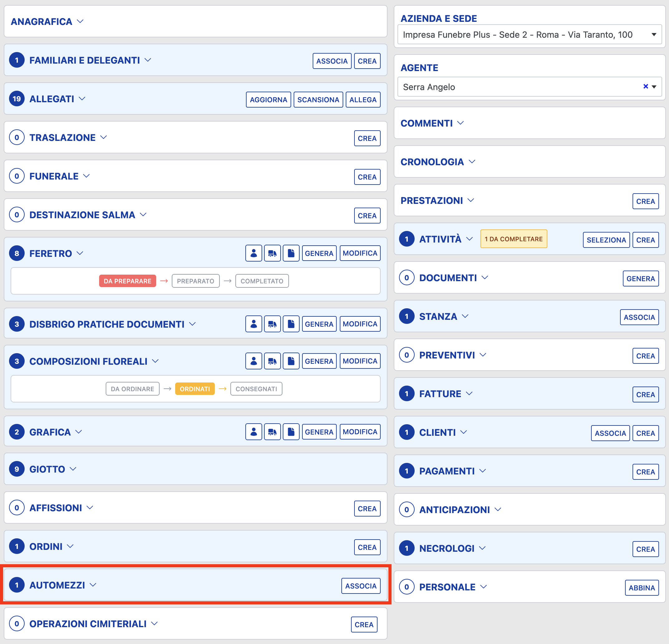Click Abbina button for Personale
Image resolution: width=669 pixels, height=644 pixels.
pyautogui.click(x=641, y=588)
